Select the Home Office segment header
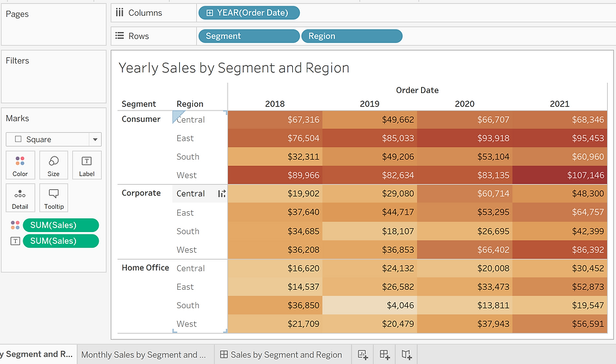 tap(145, 268)
